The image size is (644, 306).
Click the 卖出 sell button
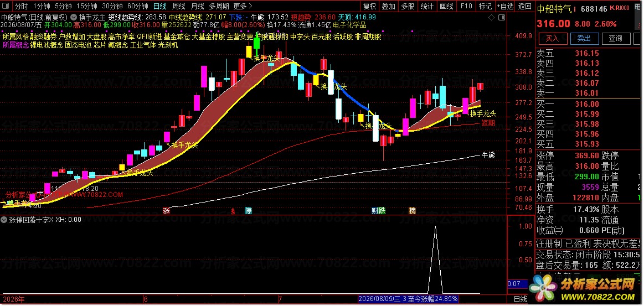(584, 39)
